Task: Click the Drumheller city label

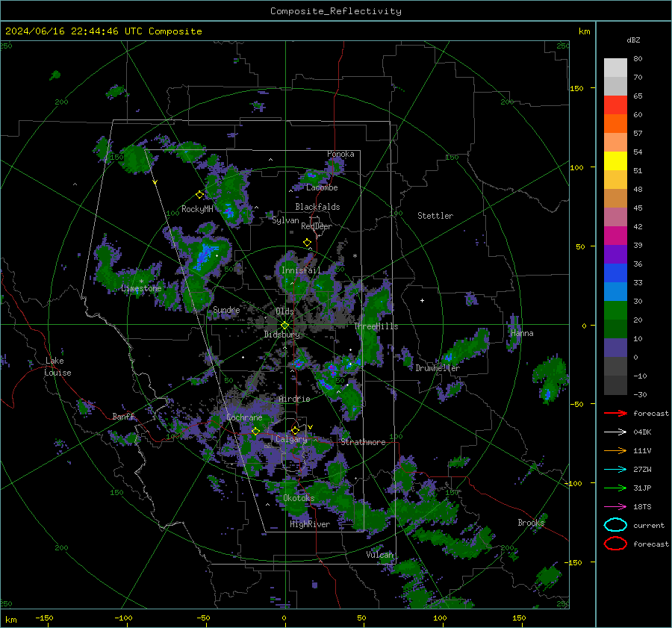Action: coord(438,368)
